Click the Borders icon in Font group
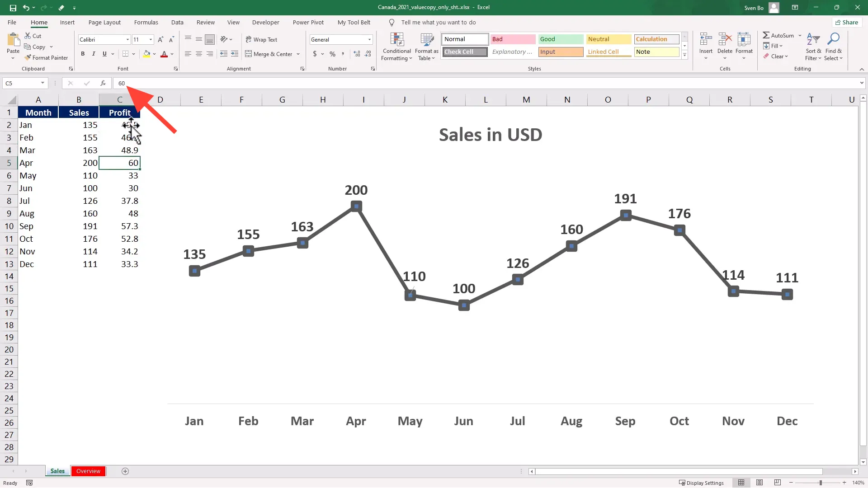The image size is (868, 488). pyautogui.click(x=126, y=54)
